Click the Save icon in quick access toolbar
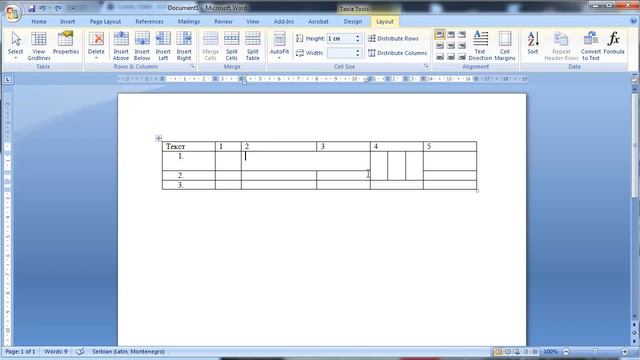 point(31,8)
